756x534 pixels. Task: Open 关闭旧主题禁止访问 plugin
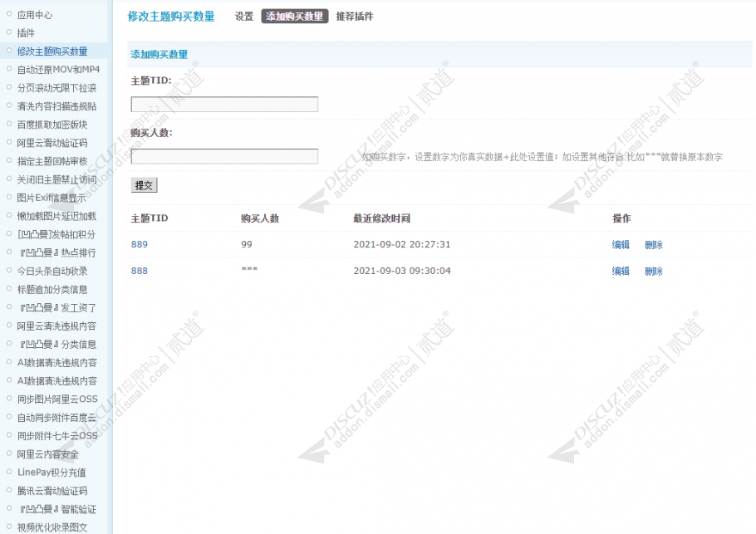[x=56, y=179]
